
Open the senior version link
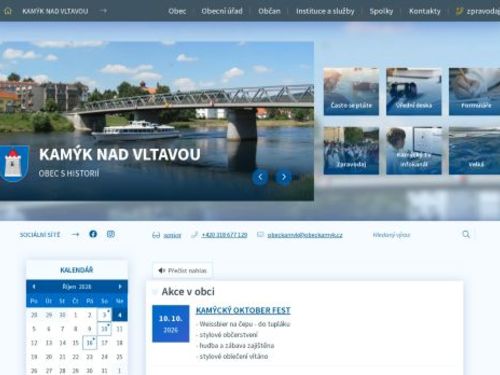pyautogui.click(x=172, y=235)
